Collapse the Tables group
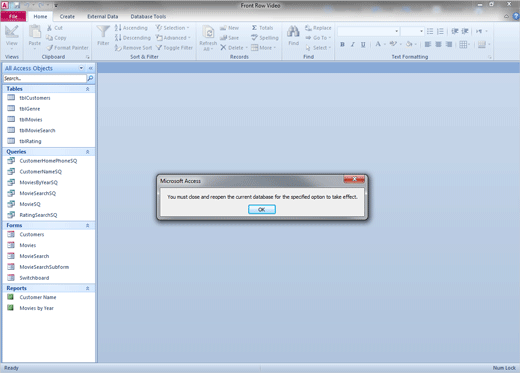Image resolution: width=520 pixels, height=373 pixels. point(87,89)
